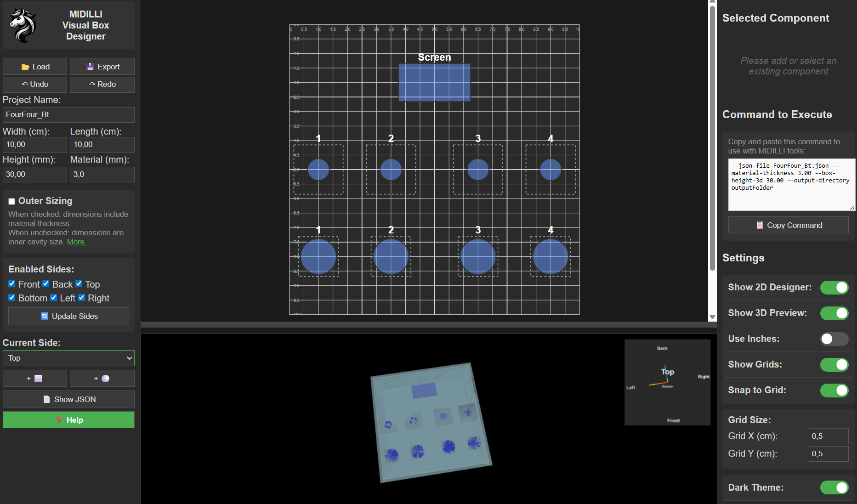This screenshot has height=504, width=857.
Task: Select large circle 1 in lower row
Action: 318,257
